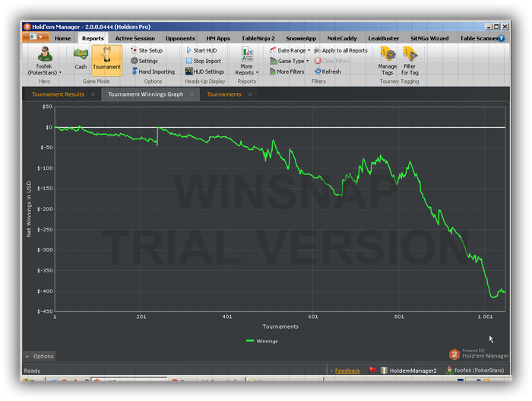Viewport: 532px width, 401px height.
Task: Open the LeakBuster tab
Action: click(383, 38)
